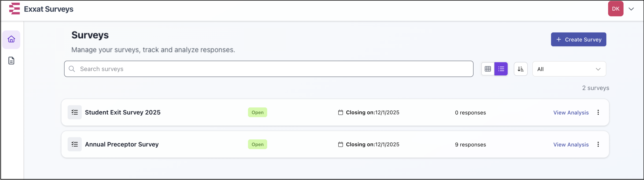Click Student Exit Survey checklist icon

tap(75, 112)
